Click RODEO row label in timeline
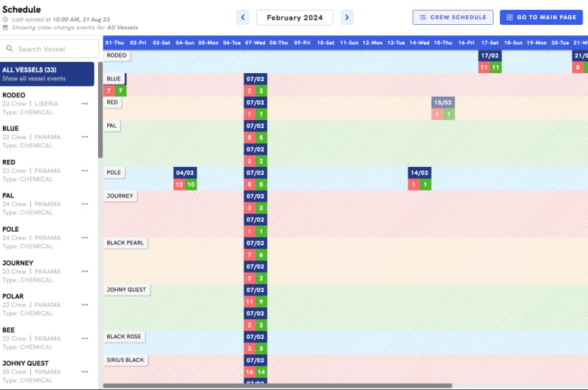The width and height of the screenshot is (588, 390). pos(116,55)
